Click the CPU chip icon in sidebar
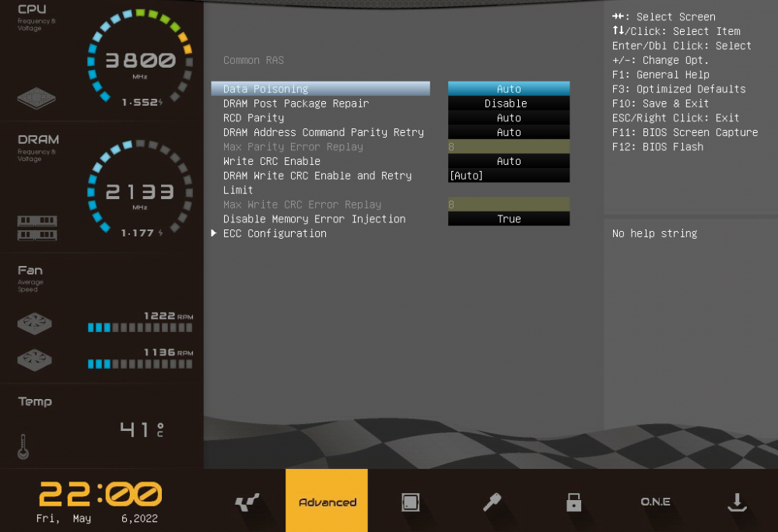Screen dimensions: 778x532 [37, 98]
